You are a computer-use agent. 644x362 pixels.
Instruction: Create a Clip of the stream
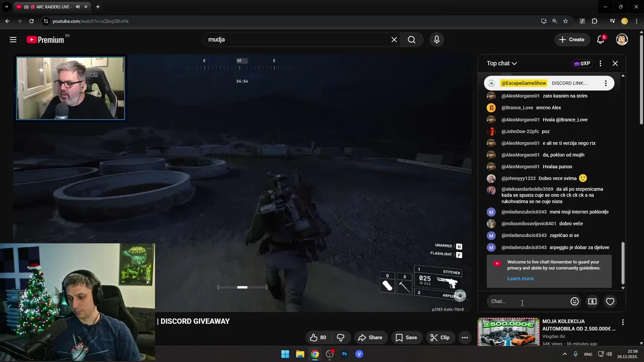440,337
